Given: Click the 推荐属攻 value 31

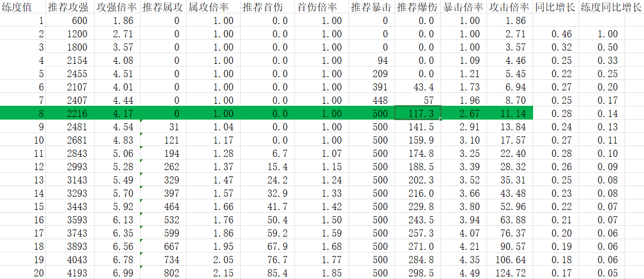Looking at the screenshot, I should pyautogui.click(x=164, y=127).
